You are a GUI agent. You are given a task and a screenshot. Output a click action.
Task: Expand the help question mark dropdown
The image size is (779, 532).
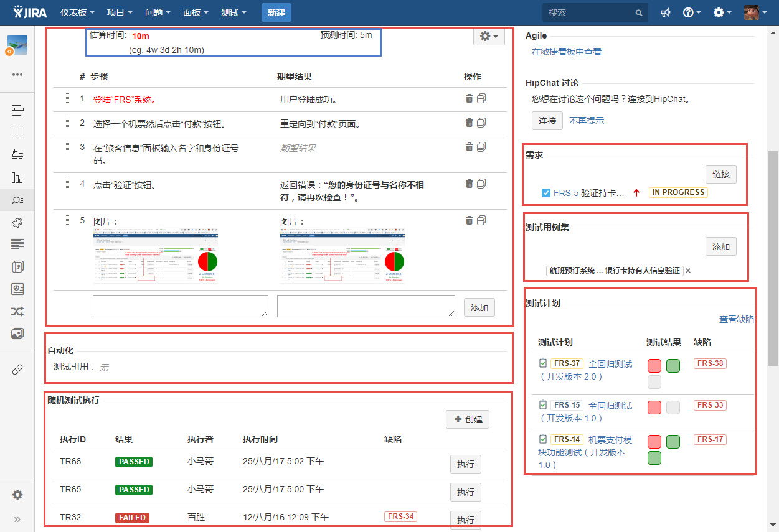pos(691,12)
